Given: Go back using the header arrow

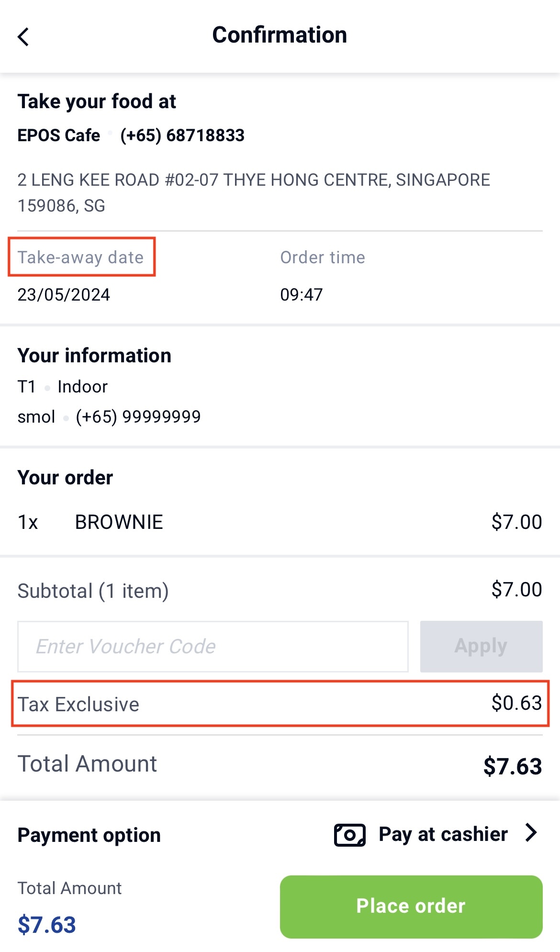Looking at the screenshot, I should [23, 37].
